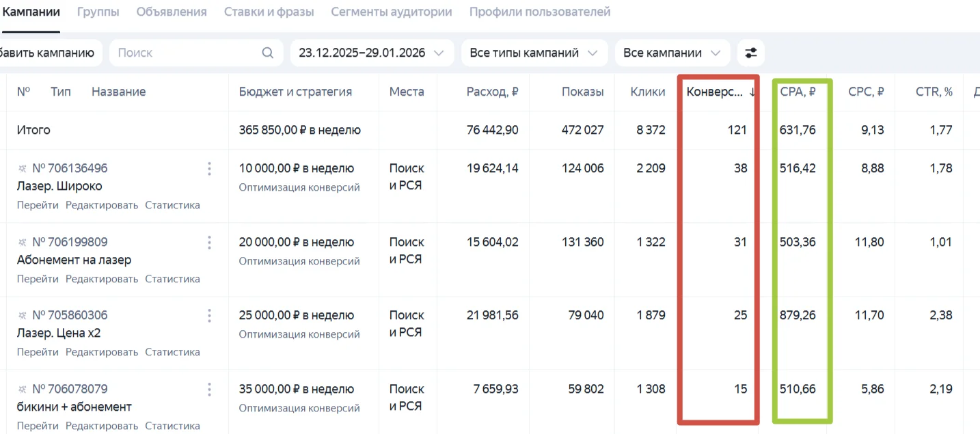
Task: Click the search magnifier icon
Action: tap(267, 53)
